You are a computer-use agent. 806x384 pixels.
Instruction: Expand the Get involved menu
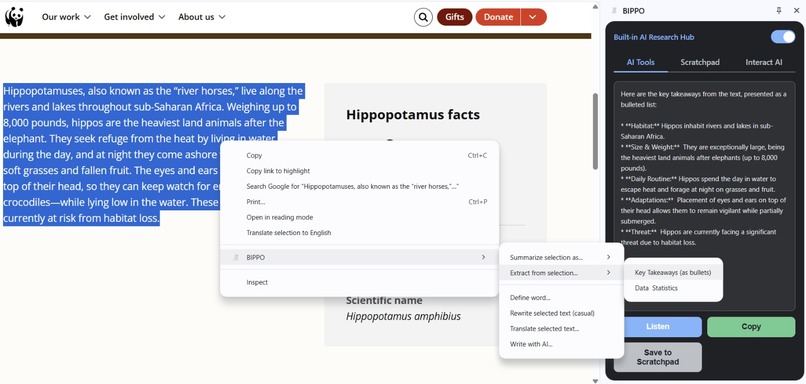tap(135, 17)
